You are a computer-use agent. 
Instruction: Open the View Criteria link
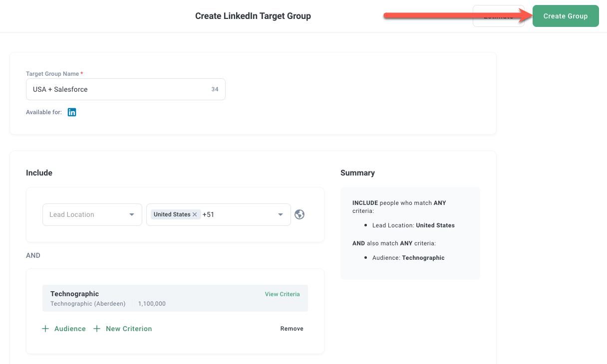(x=282, y=294)
